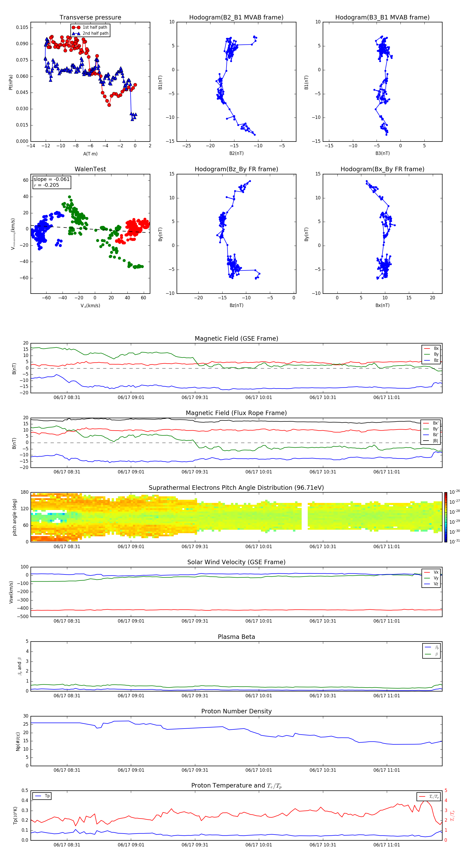This screenshot has width=473, height=868.
Task: Click the 'slope = -0.061' annotation
Action: (52, 179)
